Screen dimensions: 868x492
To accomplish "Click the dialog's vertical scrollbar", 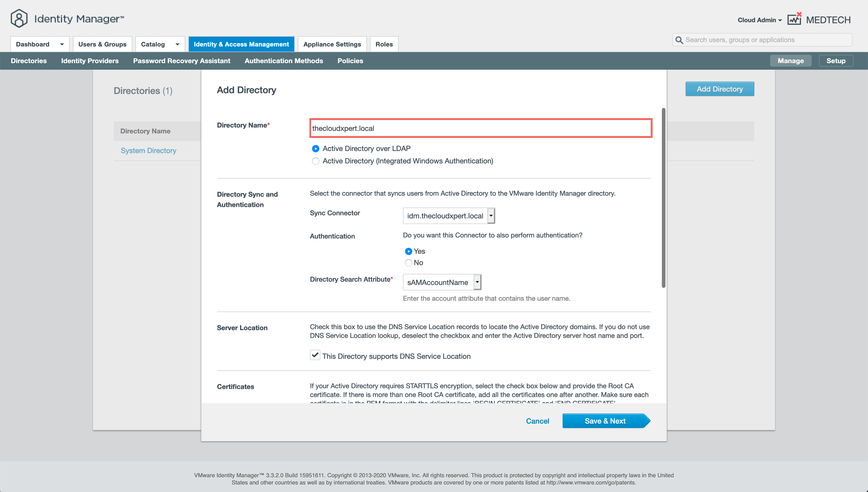I will pyautogui.click(x=663, y=198).
